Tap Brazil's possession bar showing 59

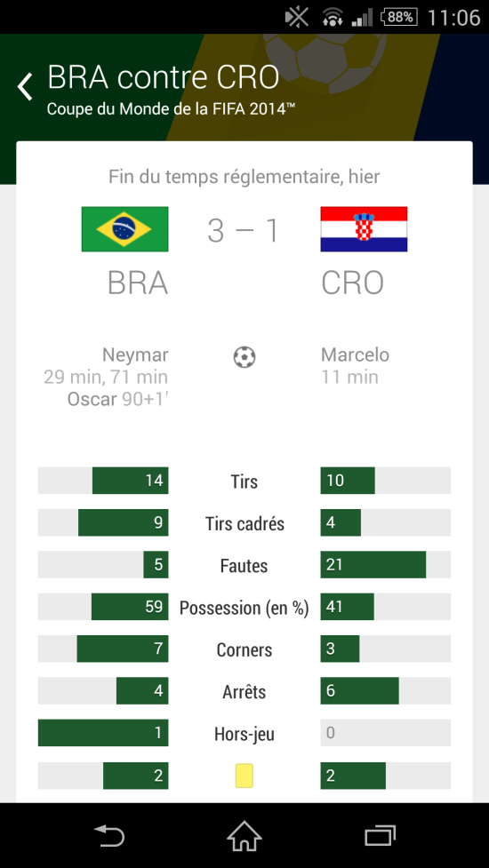(x=130, y=607)
